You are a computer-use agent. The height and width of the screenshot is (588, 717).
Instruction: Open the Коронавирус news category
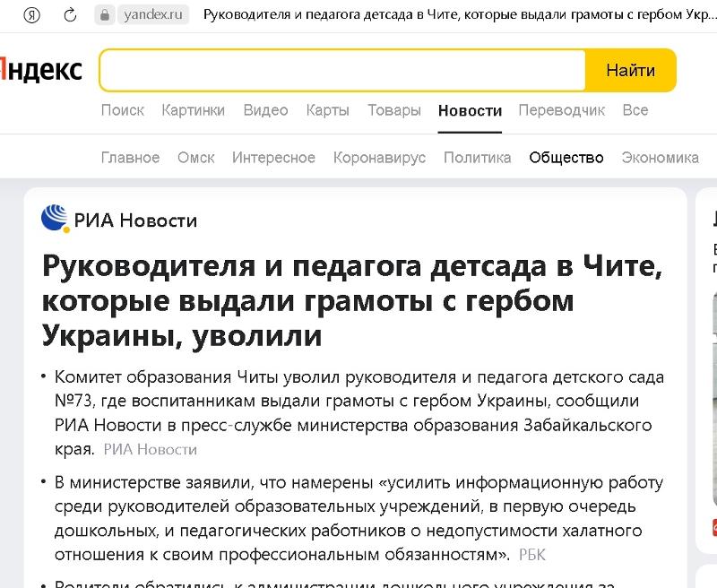pyautogui.click(x=379, y=157)
